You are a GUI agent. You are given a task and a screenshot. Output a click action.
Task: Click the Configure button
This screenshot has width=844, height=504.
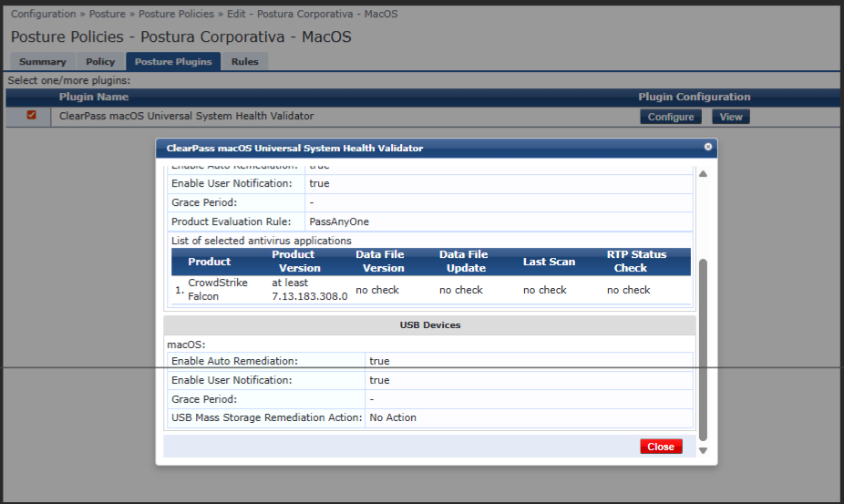tap(671, 117)
